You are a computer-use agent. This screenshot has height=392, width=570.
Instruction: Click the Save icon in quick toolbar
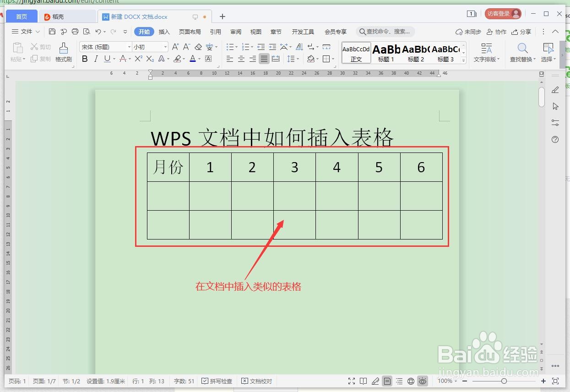point(52,32)
